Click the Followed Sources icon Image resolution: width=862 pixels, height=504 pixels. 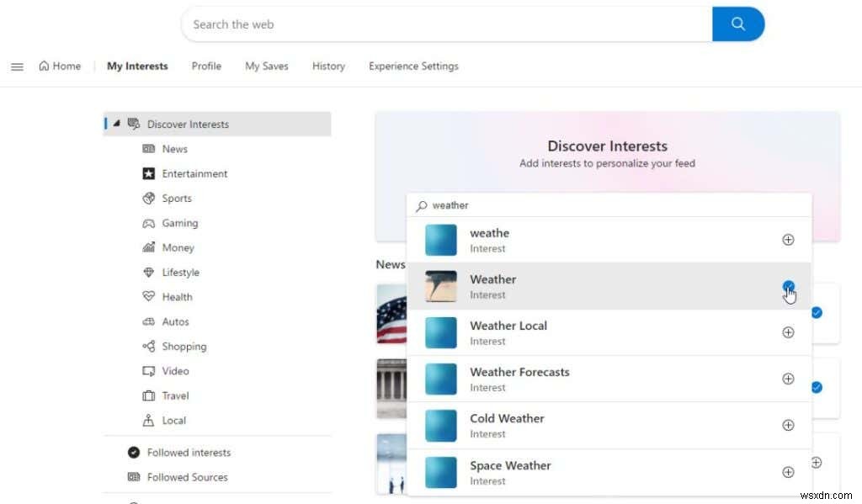pos(134,477)
